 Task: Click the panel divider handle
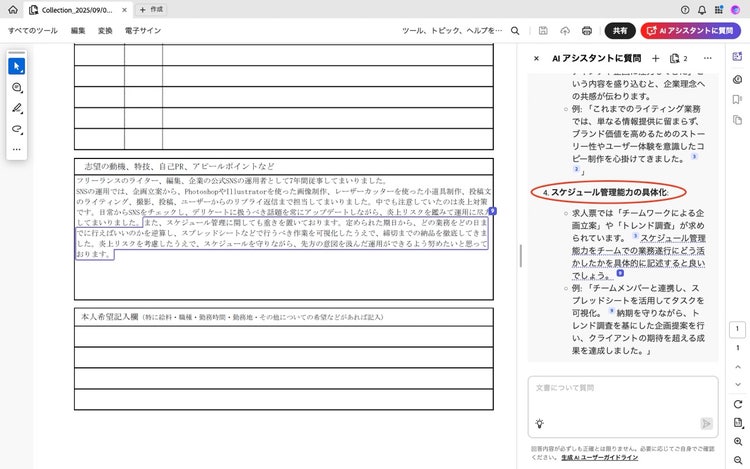coord(520,256)
